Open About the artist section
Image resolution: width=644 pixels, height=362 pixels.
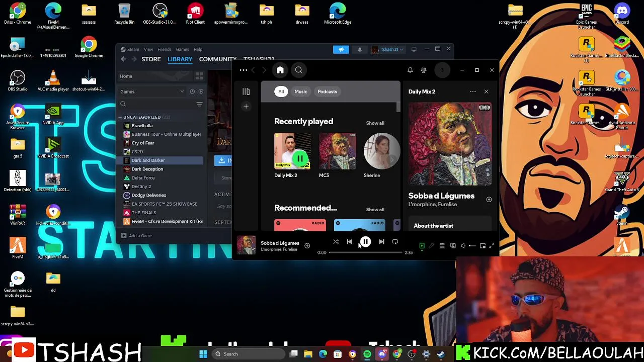point(433,226)
